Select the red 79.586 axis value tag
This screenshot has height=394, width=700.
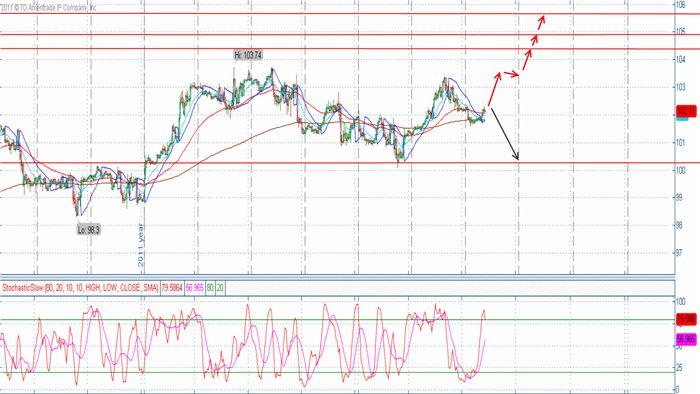(x=686, y=319)
